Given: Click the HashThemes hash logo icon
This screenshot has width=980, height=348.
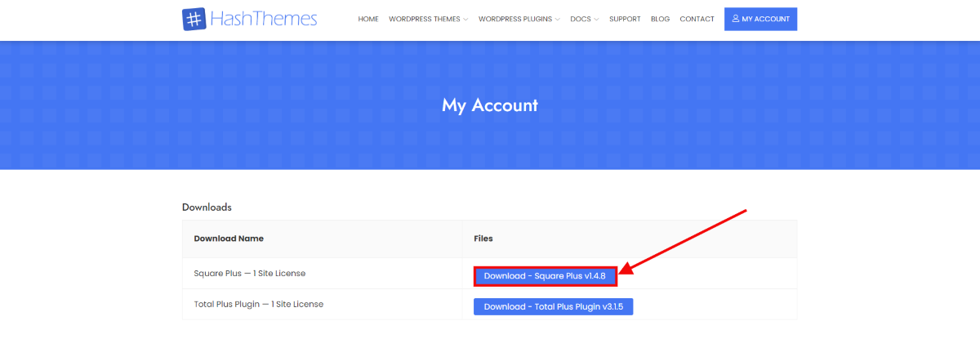Looking at the screenshot, I should click(x=194, y=20).
